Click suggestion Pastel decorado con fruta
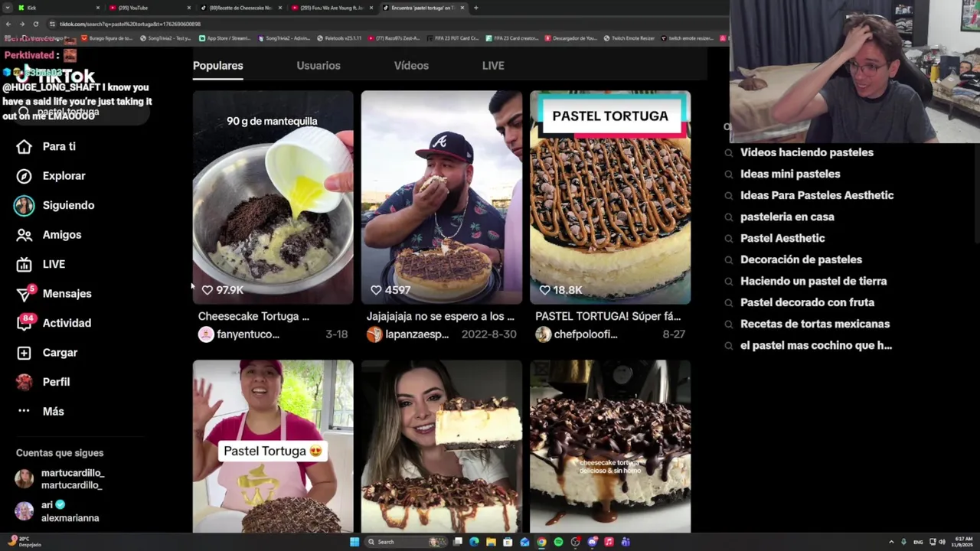This screenshot has width=980, height=551. click(x=807, y=302)
